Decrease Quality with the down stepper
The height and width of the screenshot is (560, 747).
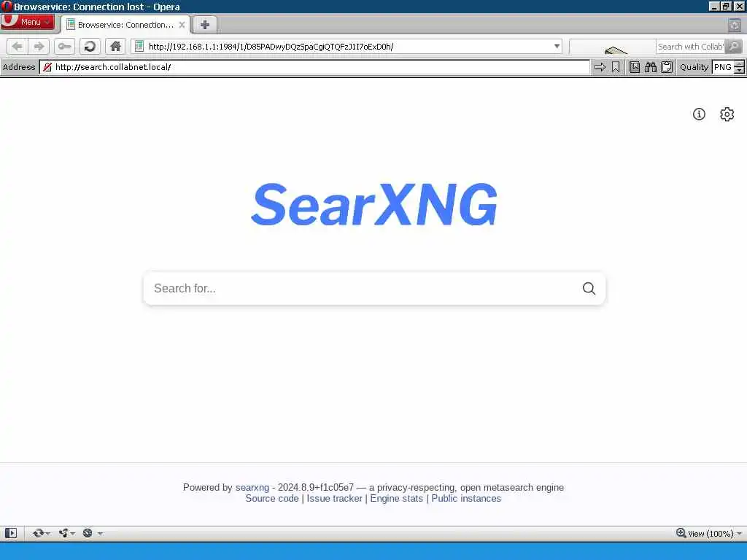click(739, 71)
